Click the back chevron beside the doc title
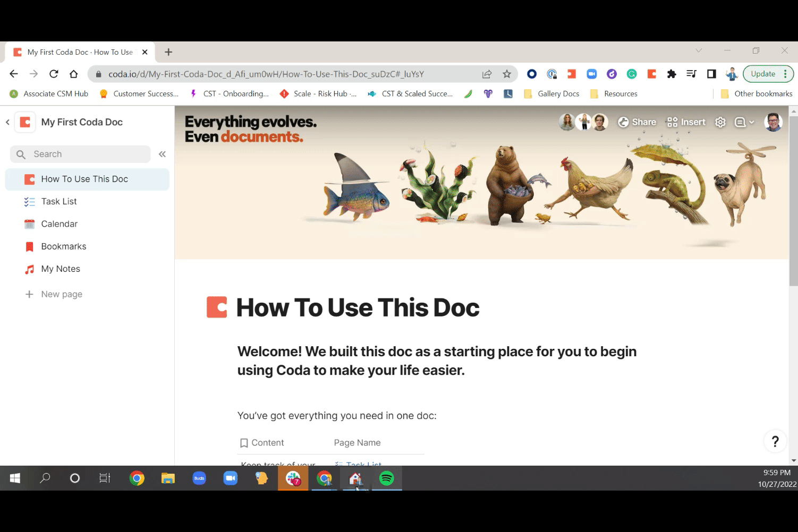The height and width of the screenshot is (532, 798). click(7, 122)
